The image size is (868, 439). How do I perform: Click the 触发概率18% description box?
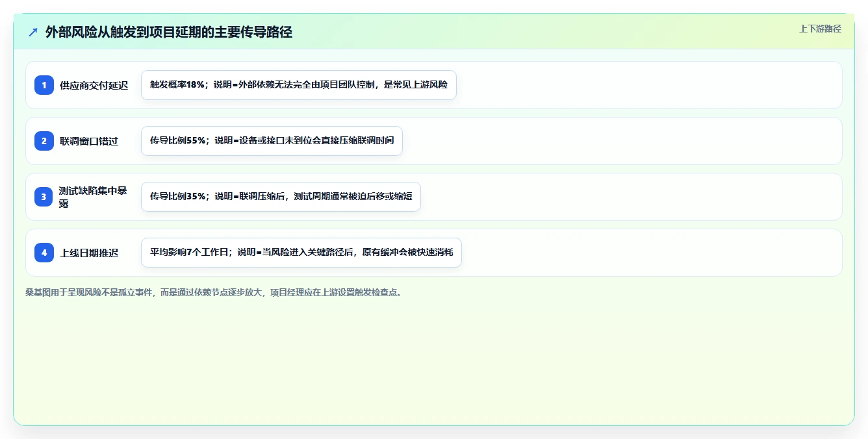click(x=299, y=85)
